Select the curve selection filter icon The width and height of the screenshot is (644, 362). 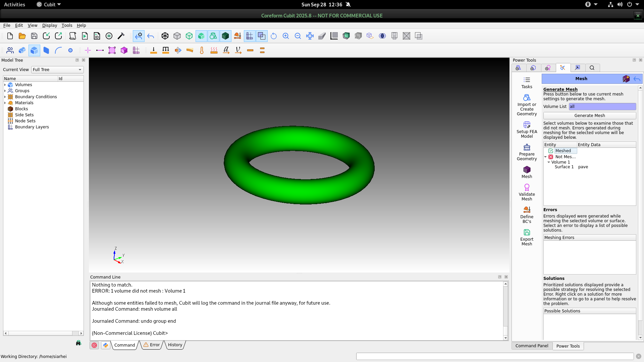coord(58,50)
